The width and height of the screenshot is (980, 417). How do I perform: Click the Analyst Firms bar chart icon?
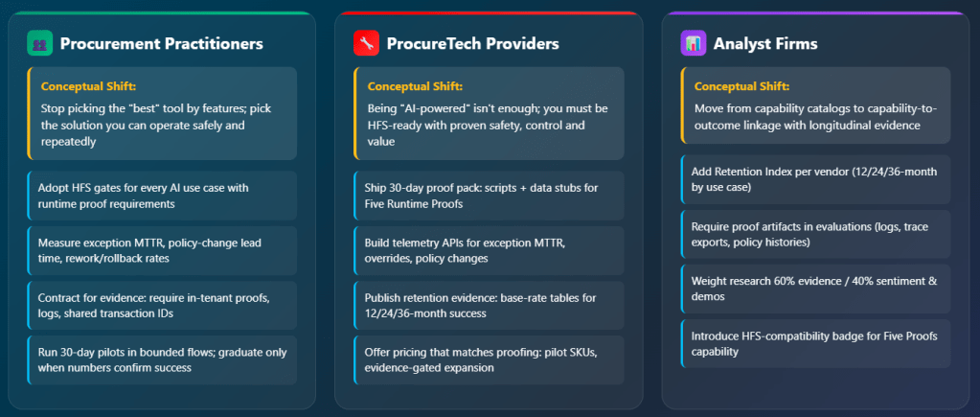[x=693, y=43]
